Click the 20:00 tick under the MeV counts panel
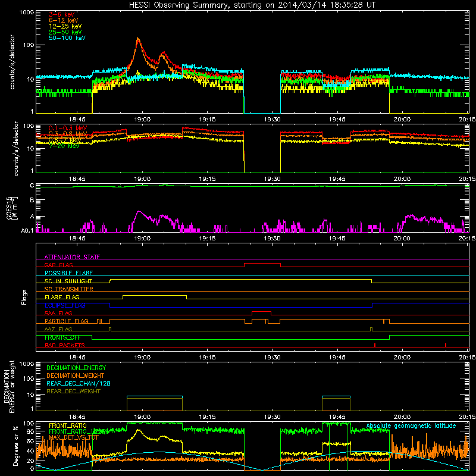476x476 pixels. click(x=402, y=179)
